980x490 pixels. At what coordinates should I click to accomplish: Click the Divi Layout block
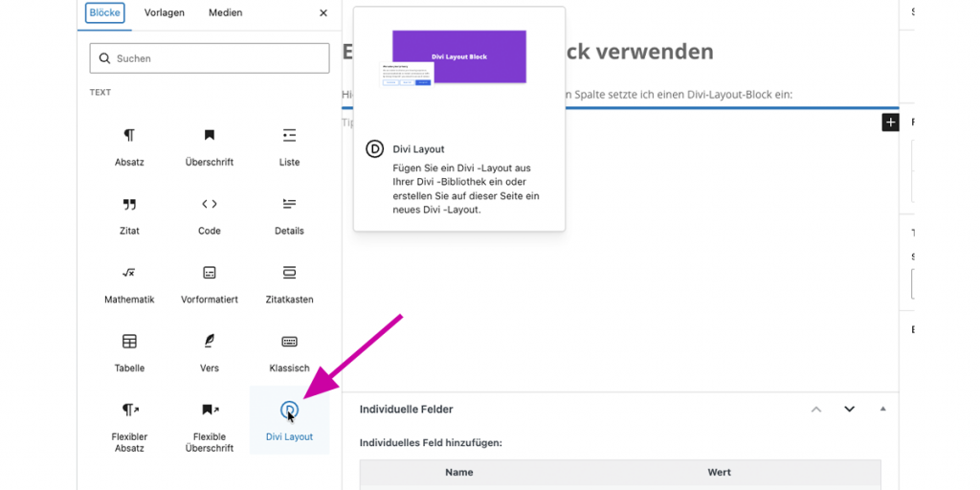click(x=289, y=421)
